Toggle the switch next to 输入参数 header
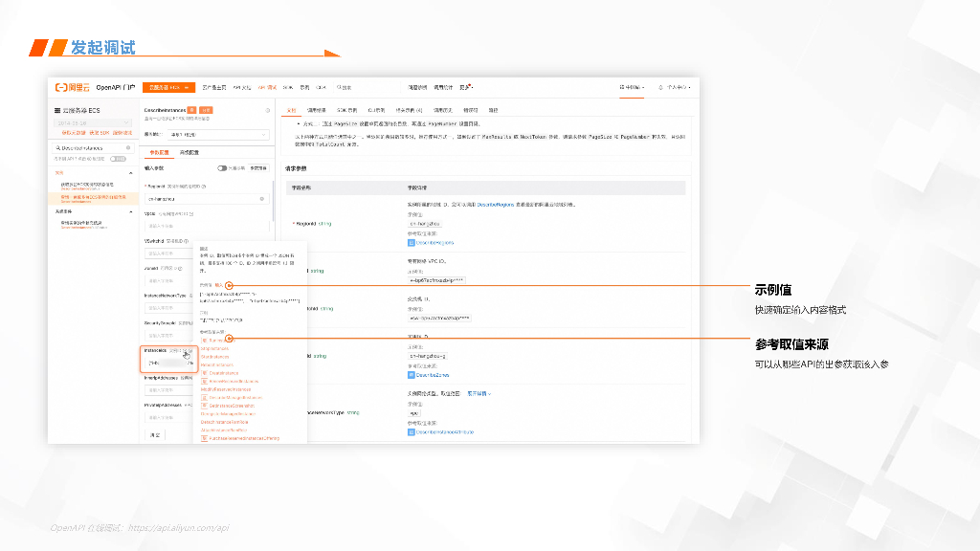The width and height of the screenshot is (980, 551). pos(222,167)
